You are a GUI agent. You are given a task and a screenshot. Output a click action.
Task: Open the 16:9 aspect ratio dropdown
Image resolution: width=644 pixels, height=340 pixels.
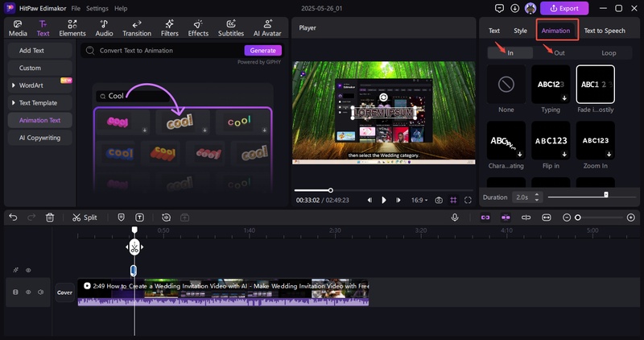click(x=419, y=201)
